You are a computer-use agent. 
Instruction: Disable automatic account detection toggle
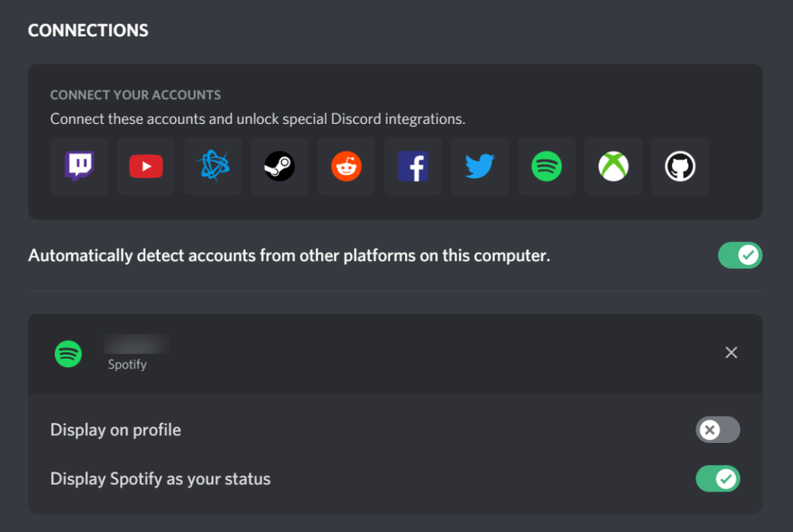740,256
